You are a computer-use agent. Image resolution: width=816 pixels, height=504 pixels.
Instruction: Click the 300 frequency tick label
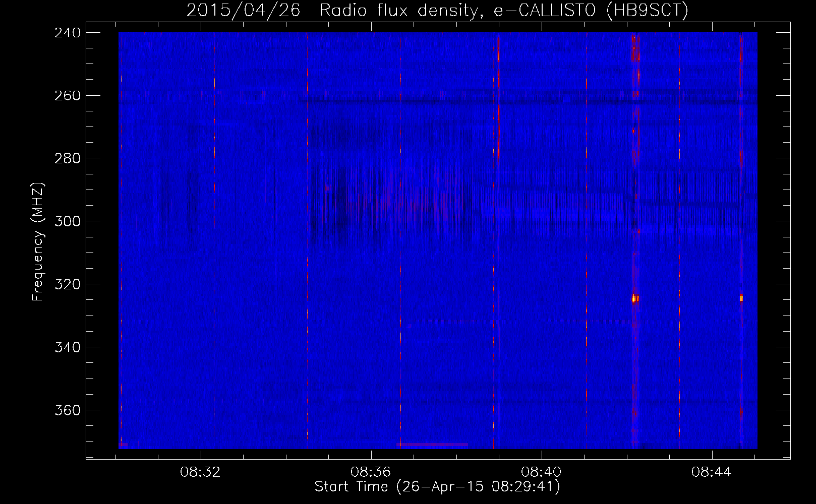pyautogui.click(x=68, y=222)
